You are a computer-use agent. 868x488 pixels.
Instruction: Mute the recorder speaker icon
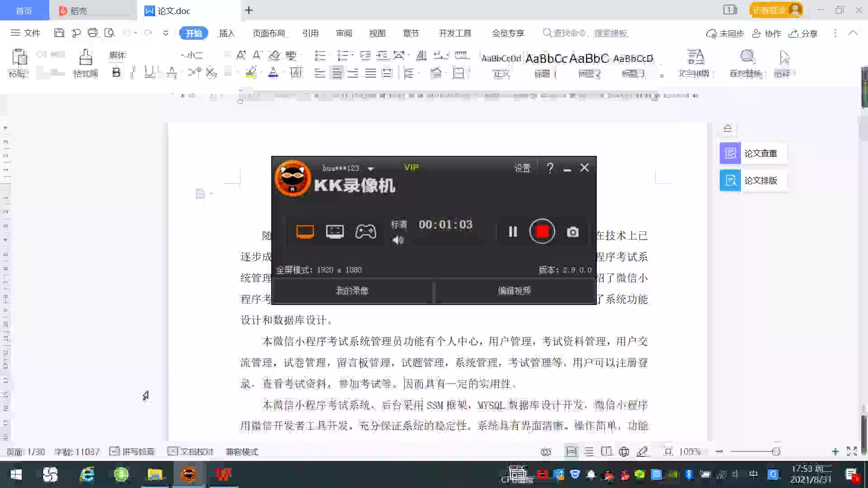point(398,240)
